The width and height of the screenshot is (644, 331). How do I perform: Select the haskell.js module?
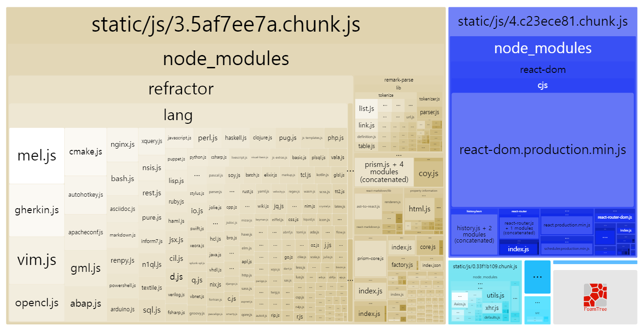coord(236,138)
